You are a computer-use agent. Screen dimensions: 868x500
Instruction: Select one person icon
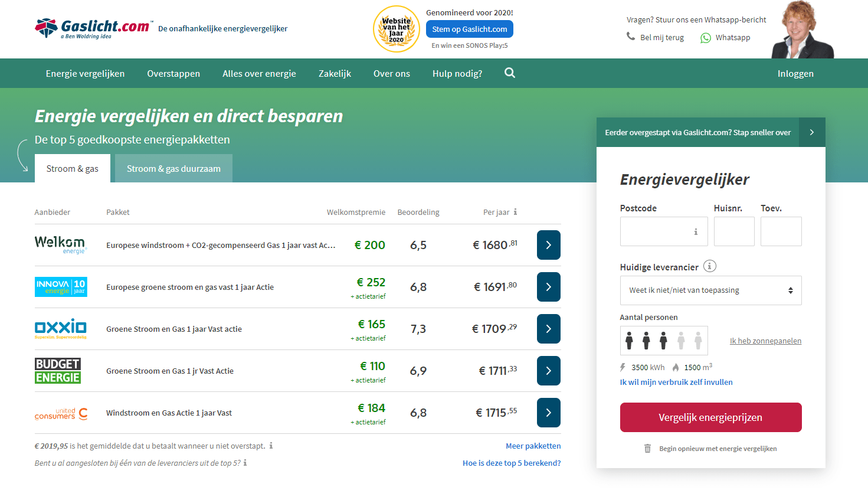pos(629,341)
